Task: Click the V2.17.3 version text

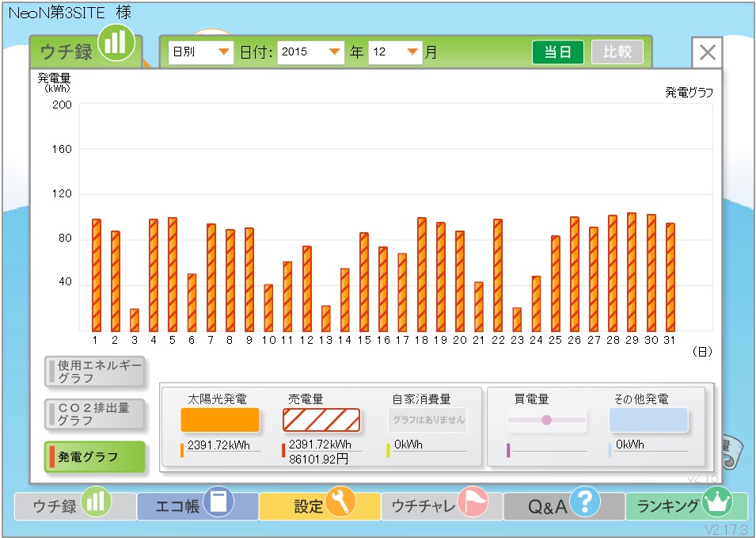Action: [726, 529]
